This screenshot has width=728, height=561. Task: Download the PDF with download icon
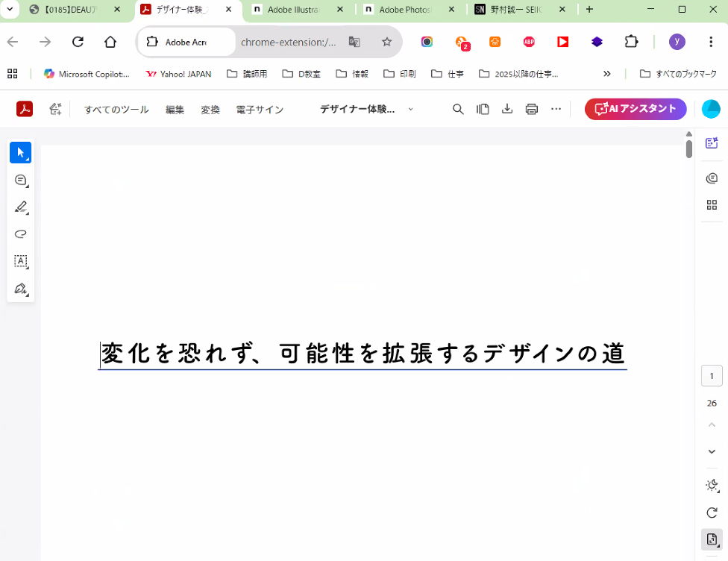(x=506, y=109)
